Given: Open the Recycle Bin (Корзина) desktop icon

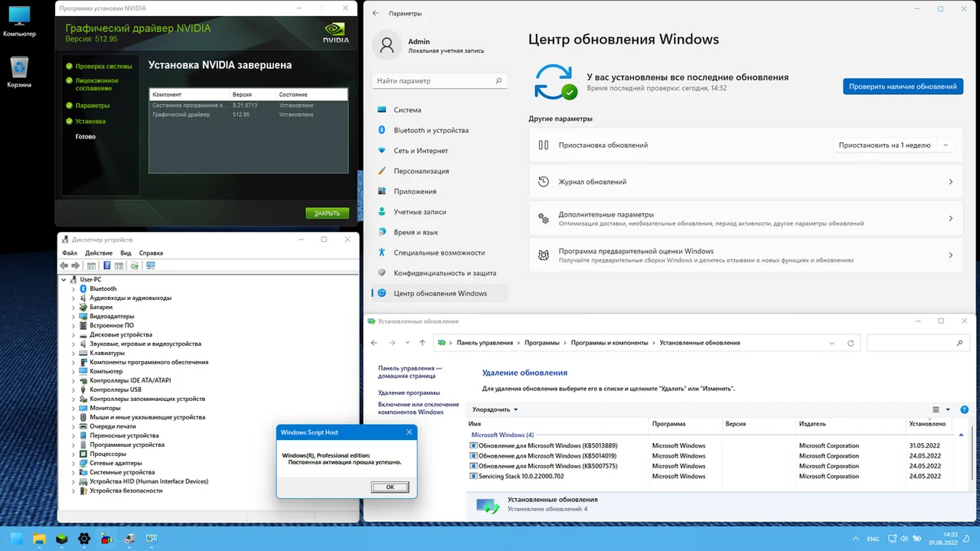Looking at the screenshot, I should (19, 72).
